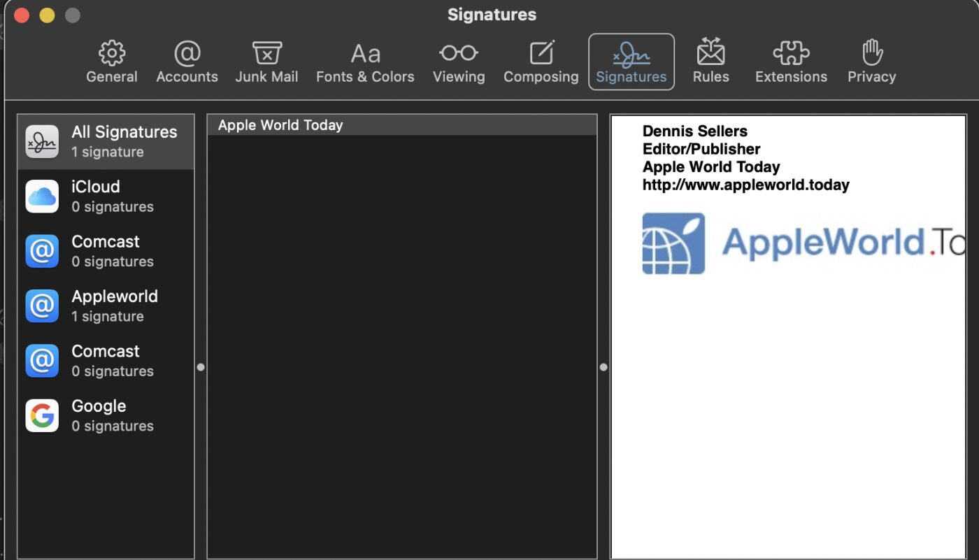Select the iCloud account in sidebar
The height and width of the screenshot is (560, 979).
(106, 196)
